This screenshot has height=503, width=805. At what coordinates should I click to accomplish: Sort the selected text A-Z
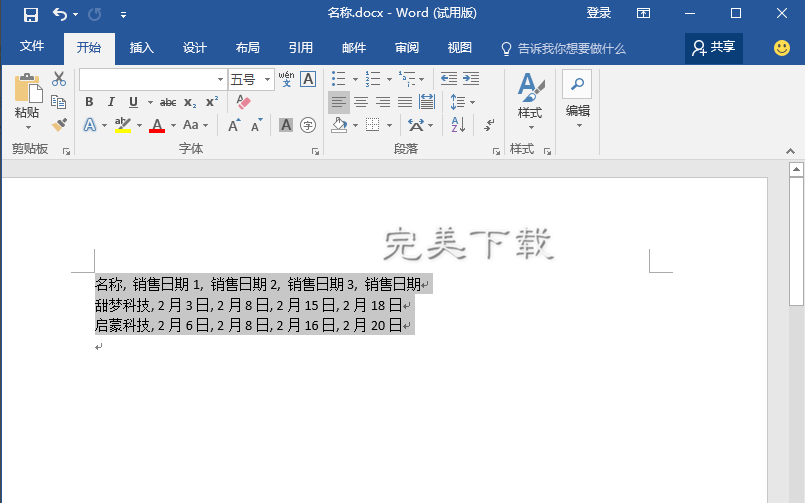click(x=458, y=125)
